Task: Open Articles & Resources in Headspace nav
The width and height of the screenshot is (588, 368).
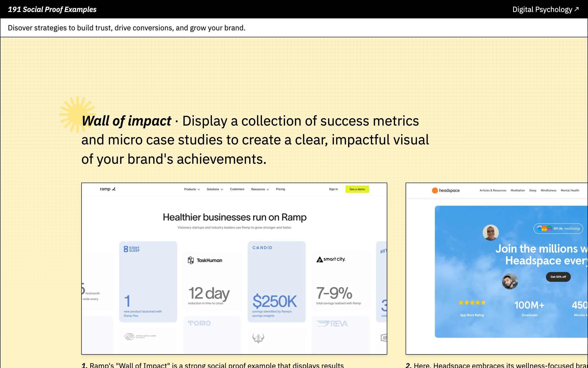Action: tap(493, 190)
